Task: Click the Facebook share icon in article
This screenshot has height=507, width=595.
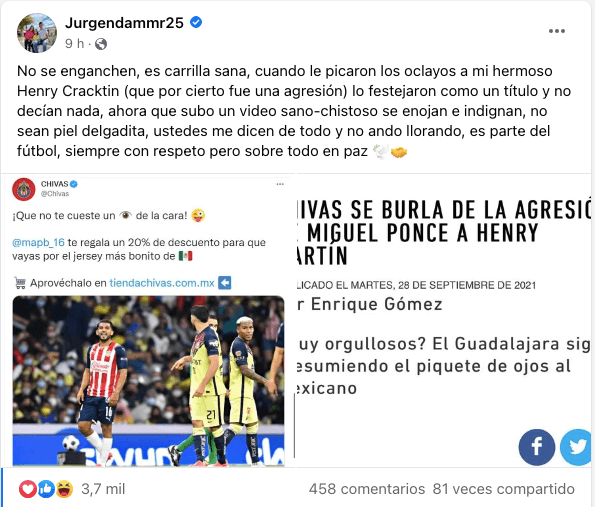Action: click(537, 447)
